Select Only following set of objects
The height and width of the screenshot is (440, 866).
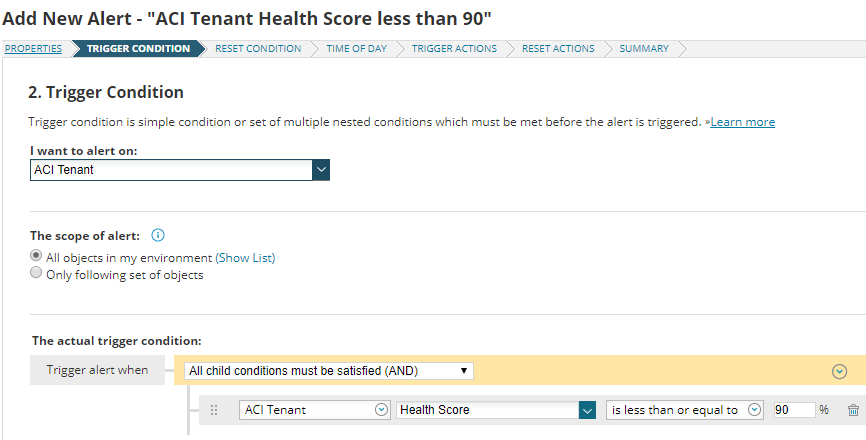[x=36, y=274]
